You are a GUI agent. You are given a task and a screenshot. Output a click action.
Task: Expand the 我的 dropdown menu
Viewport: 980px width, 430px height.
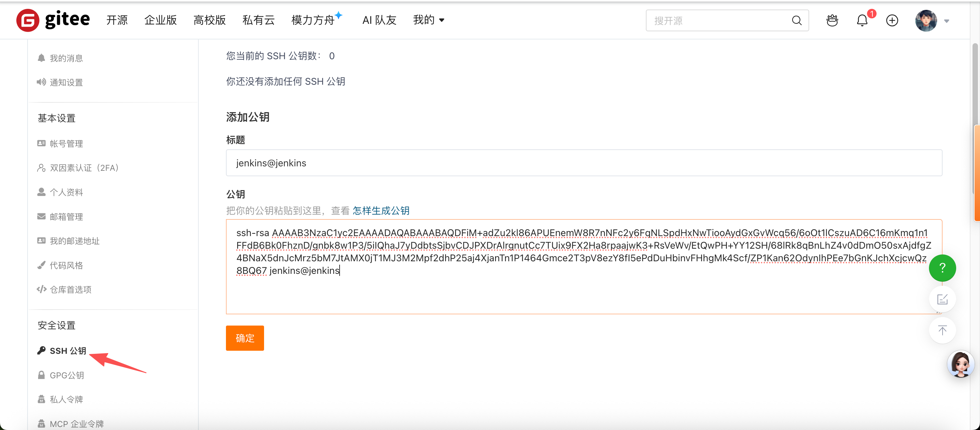(428, 20)
